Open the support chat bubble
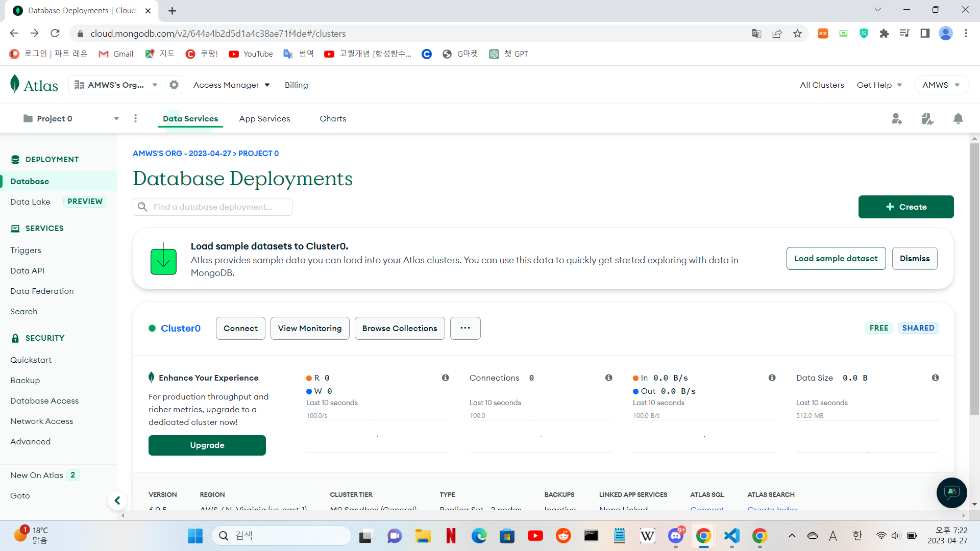Screen dimensions: 980x551 [951, 492]
